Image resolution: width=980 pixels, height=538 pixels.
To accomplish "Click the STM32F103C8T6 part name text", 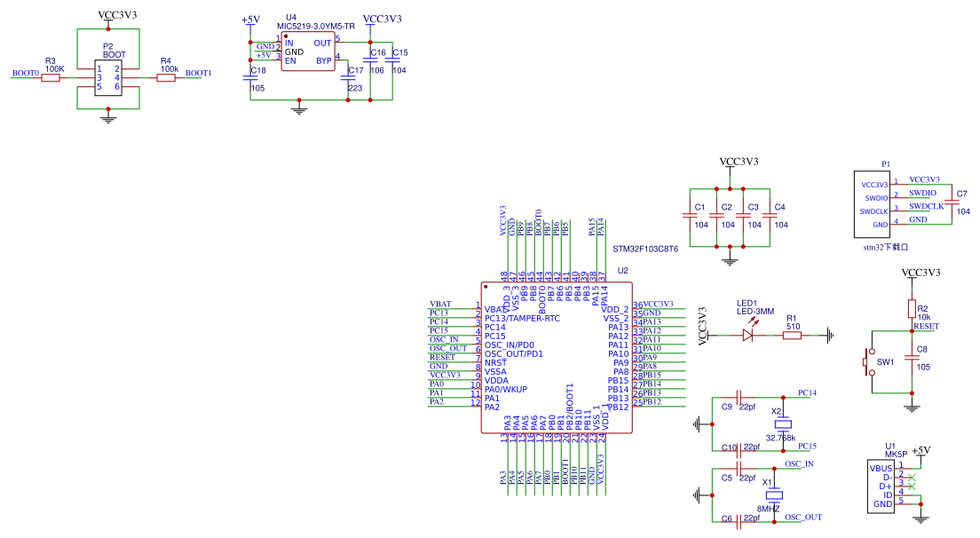I will [x=644, y=249].
